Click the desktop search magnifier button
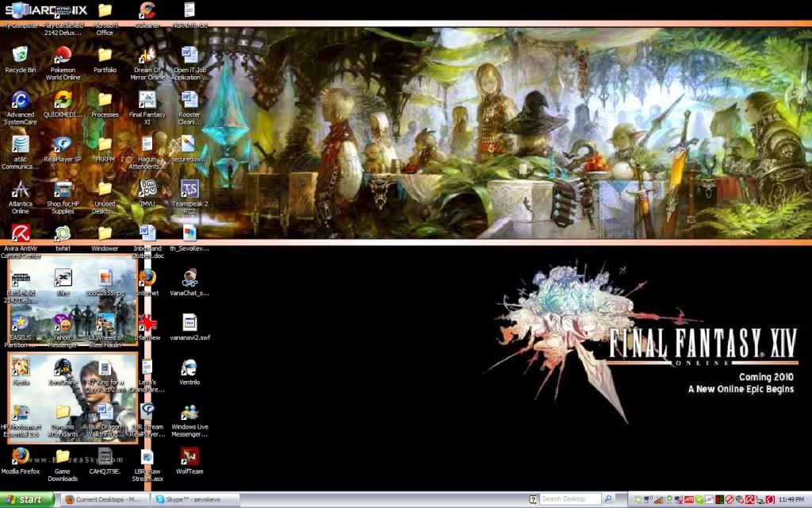The height and width of the screenshot is (508, 812). click(x=608, y=499)
